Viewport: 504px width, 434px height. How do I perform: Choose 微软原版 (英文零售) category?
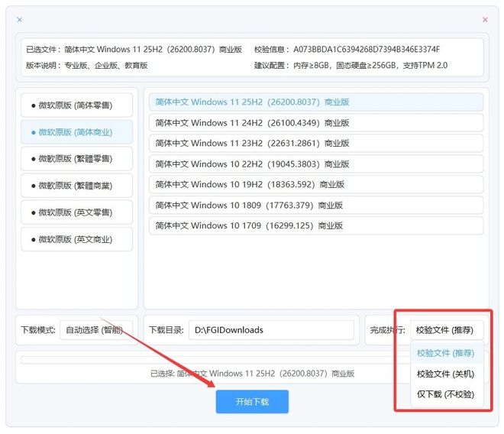click(76, 212)
